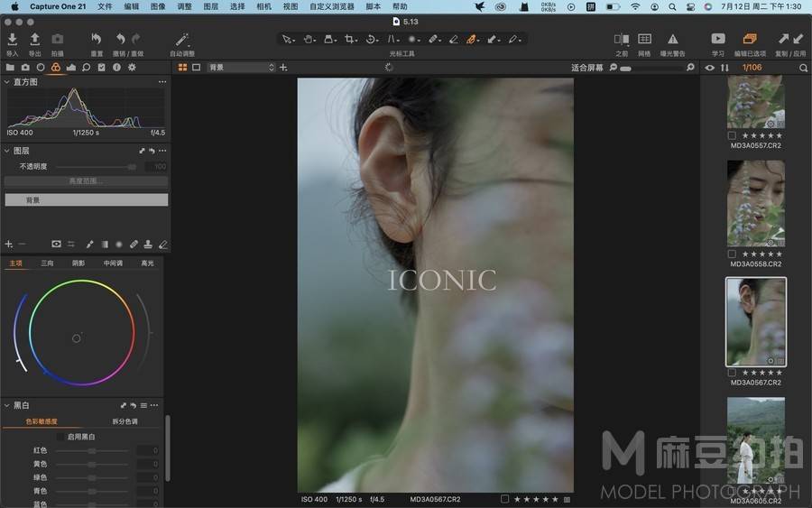Click the 复制/应用 adjustments arrows

coord(790,39)
